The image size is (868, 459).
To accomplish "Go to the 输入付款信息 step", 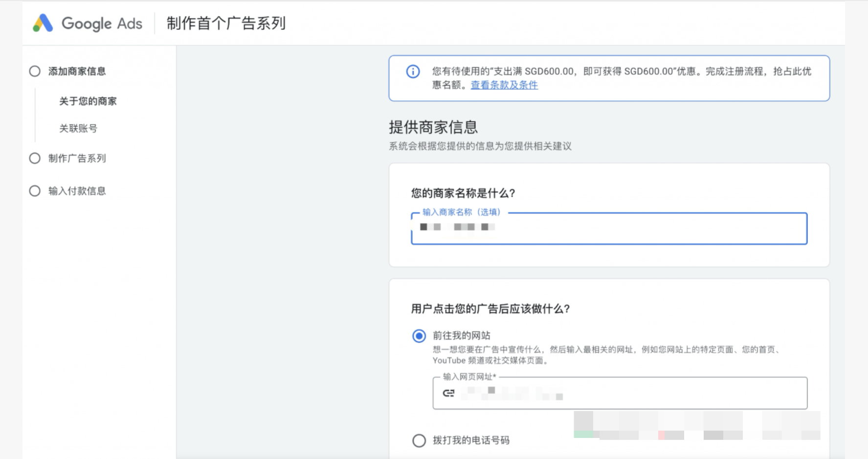I will click(x=77, y=191).
